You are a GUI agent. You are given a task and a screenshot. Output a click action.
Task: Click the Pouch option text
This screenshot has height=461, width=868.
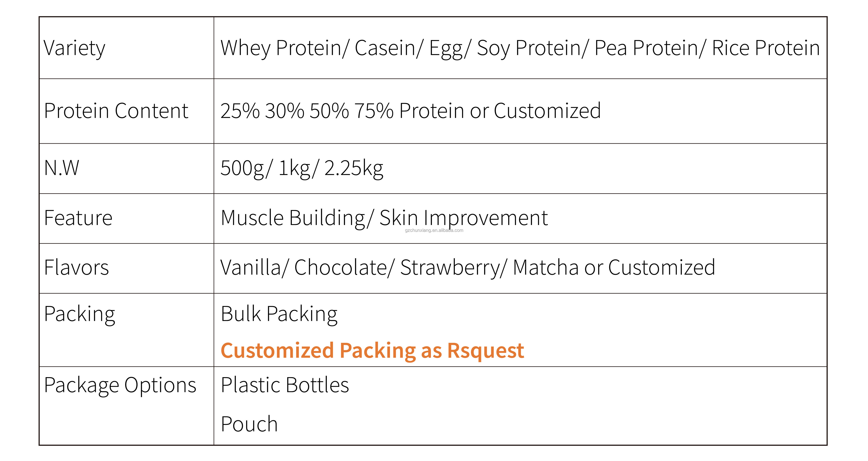tap(249, 424)
